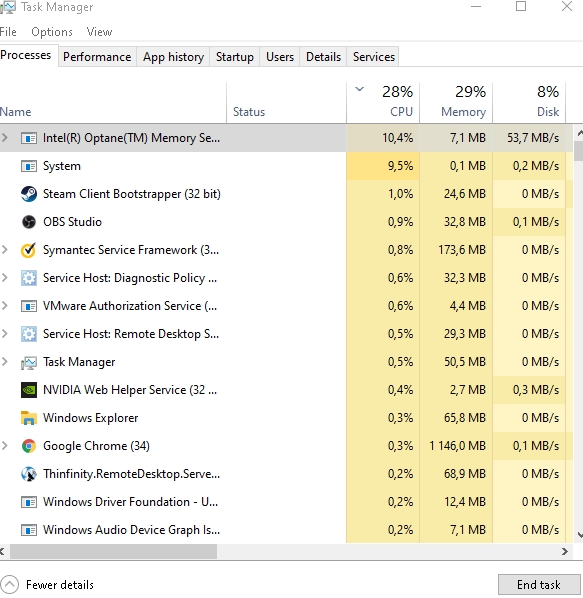The width and height of the screenshot is (583, 598).
Task: Sort by the Name column header
Action: click(x=113, y=102)
